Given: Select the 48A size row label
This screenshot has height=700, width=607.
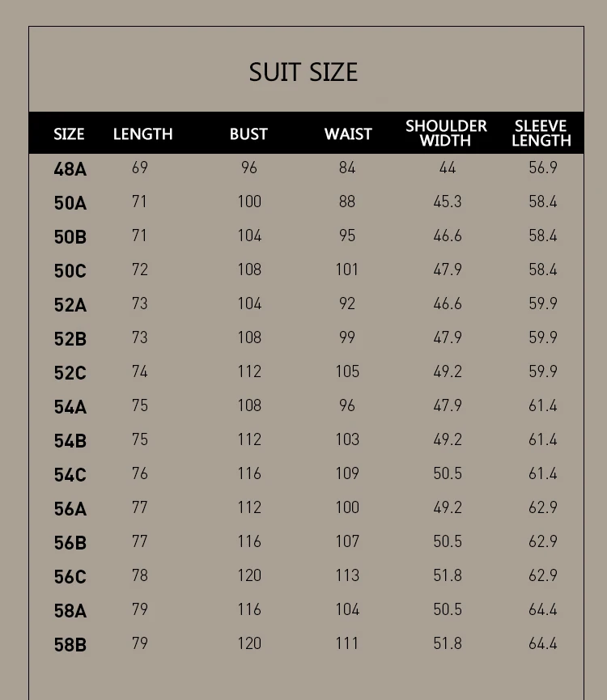Looking at the screenshot, I should pyautogui.click(x=70, y=169).
